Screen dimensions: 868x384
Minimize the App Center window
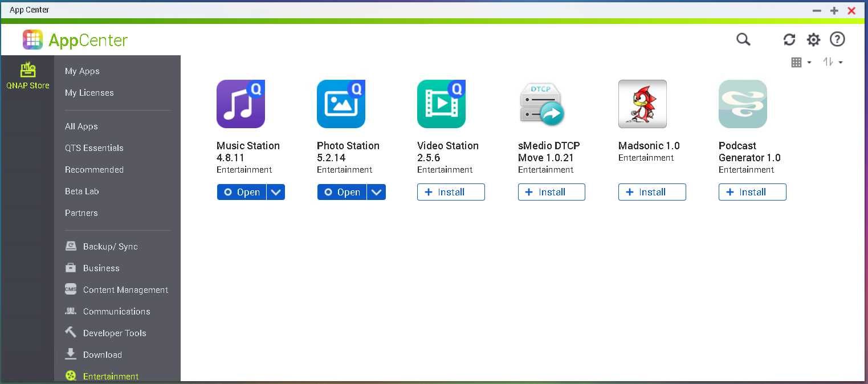817,10
